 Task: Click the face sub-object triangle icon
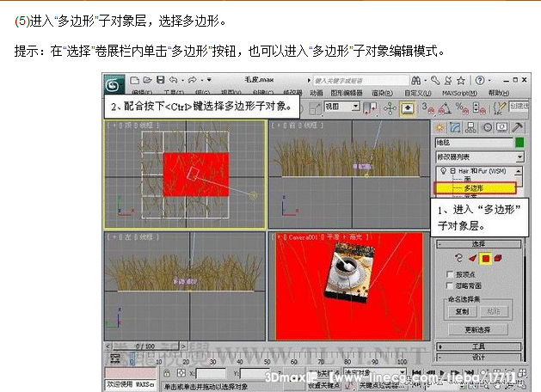(x=472, y=258)
